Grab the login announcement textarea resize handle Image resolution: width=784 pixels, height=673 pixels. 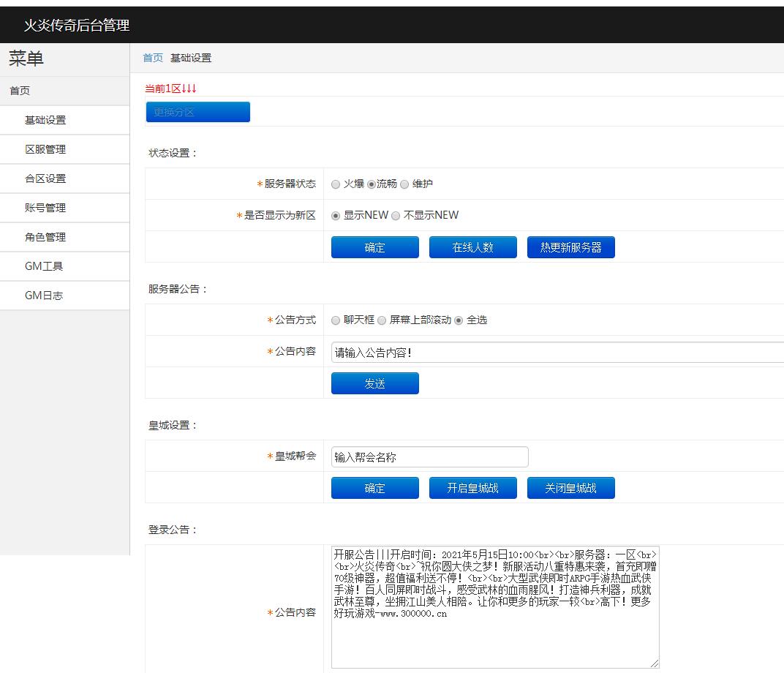(x=654, y=663)
